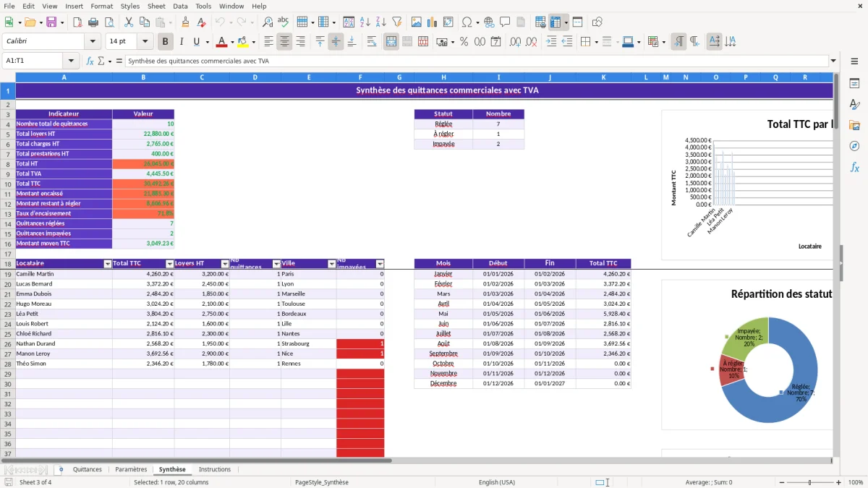
Task: Insert special character Omega icon
Action: (467, 22)
